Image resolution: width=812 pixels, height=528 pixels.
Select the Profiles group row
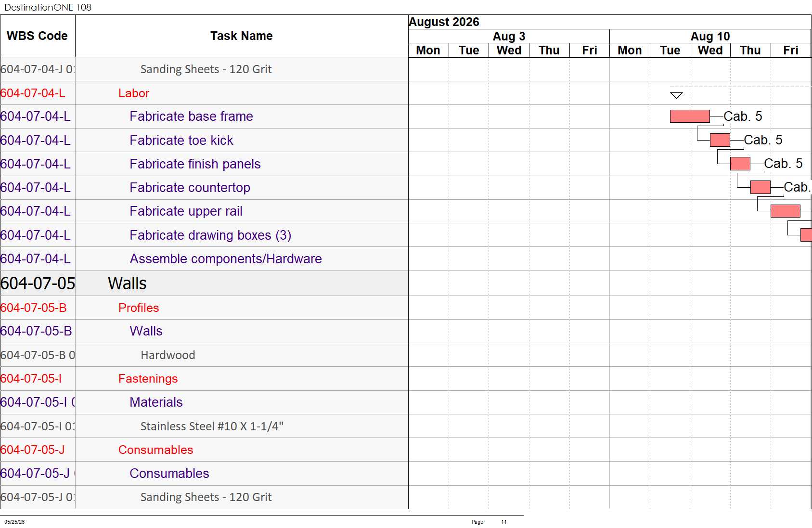pyautogui.click(x=204, y=308)
